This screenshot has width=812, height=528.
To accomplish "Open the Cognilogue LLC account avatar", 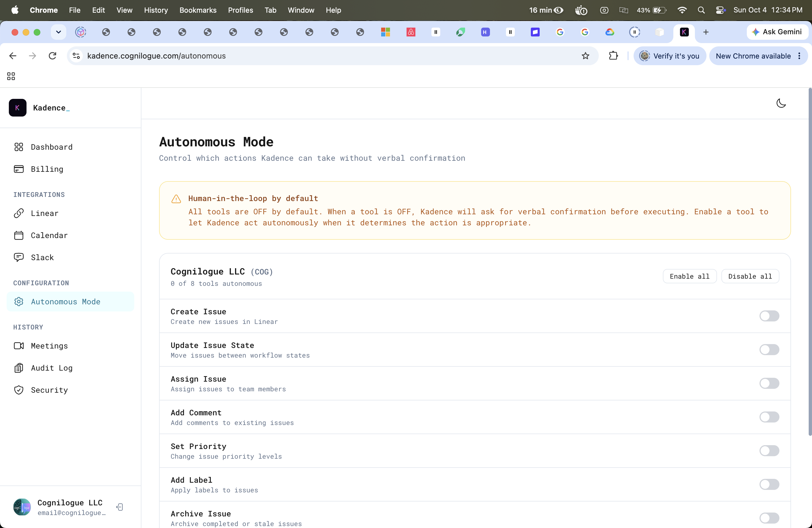I will (x=22, y=507).
